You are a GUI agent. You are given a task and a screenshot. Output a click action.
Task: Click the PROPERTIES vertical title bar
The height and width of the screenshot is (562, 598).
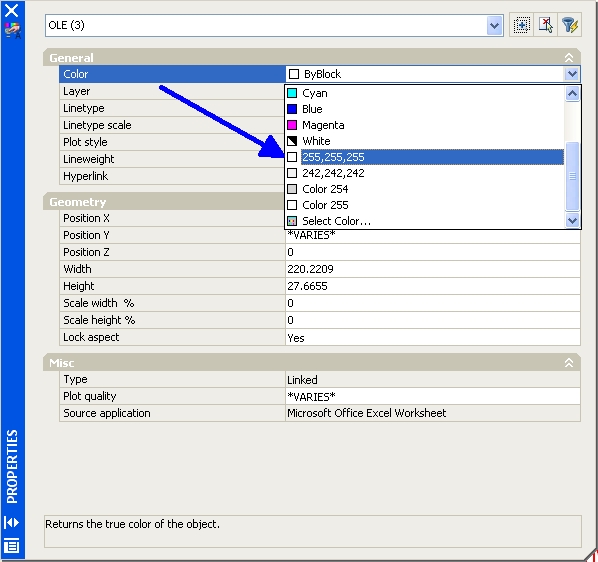(12, 466)
